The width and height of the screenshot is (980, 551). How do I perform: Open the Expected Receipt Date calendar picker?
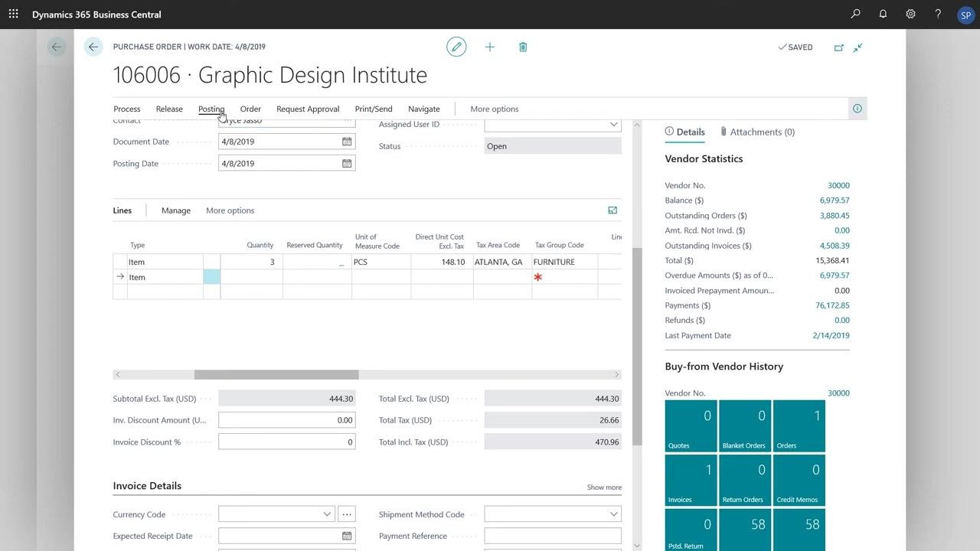click(347, 536)
